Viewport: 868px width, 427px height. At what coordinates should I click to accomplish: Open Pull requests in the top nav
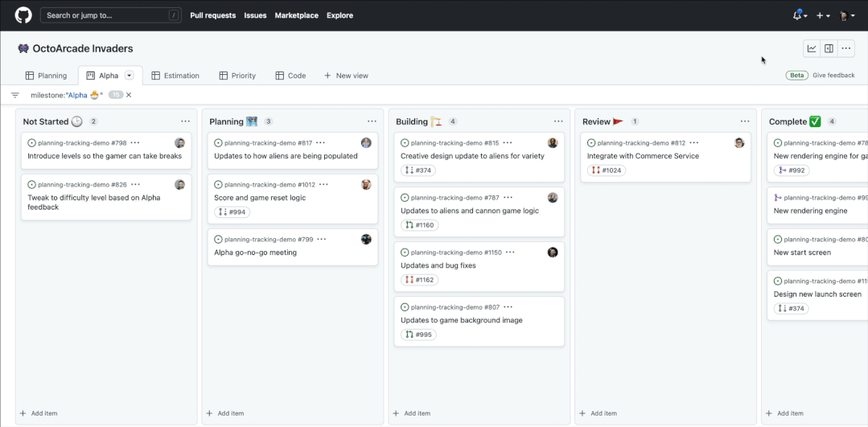click(212, 15)
